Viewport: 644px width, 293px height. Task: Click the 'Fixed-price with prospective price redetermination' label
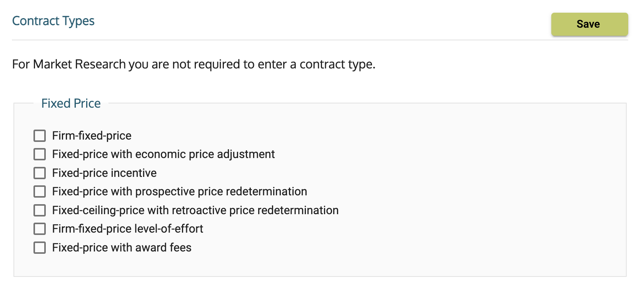(179, 191)
